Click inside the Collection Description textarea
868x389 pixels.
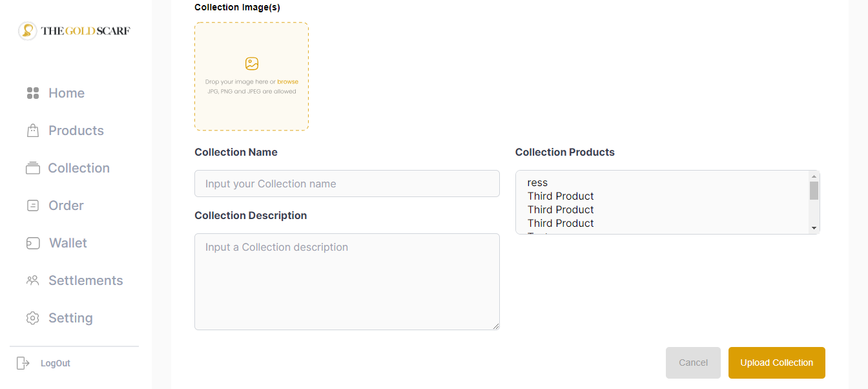point(347,282)
